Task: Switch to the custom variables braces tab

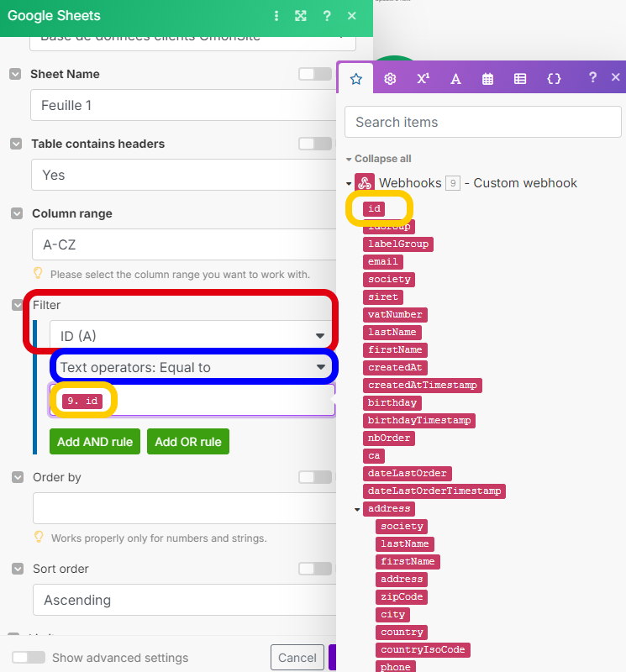Action: (554, 78)
